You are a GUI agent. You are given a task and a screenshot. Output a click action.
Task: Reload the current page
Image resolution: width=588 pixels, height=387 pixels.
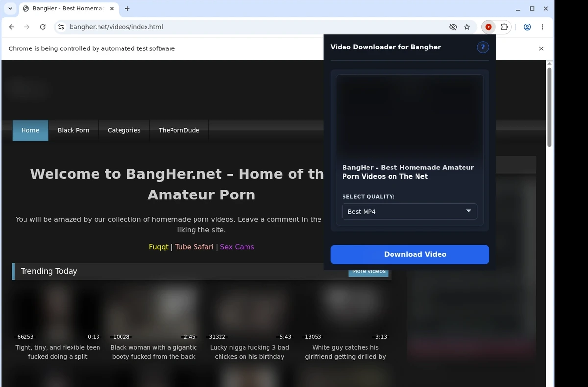43,27
